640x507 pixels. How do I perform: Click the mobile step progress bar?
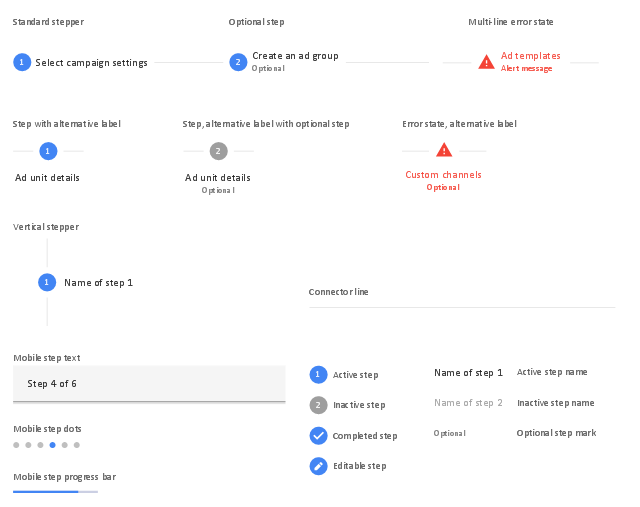(56, 492)
